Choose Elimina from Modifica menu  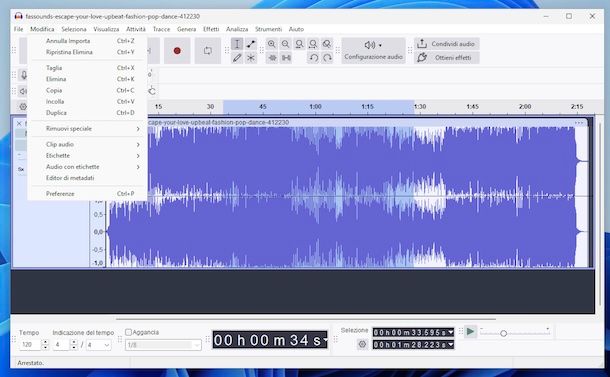88,79
